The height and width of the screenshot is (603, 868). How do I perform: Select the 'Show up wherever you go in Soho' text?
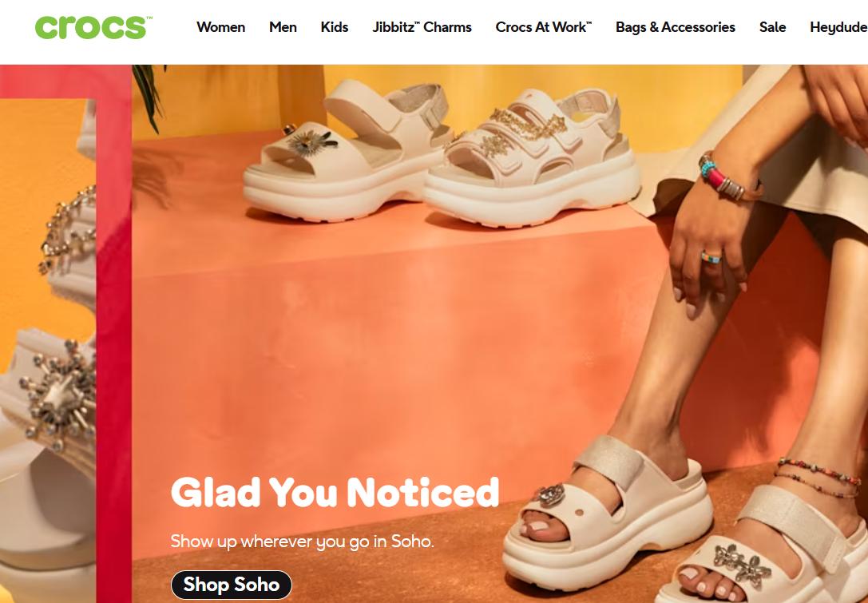[x=303, y=541]
